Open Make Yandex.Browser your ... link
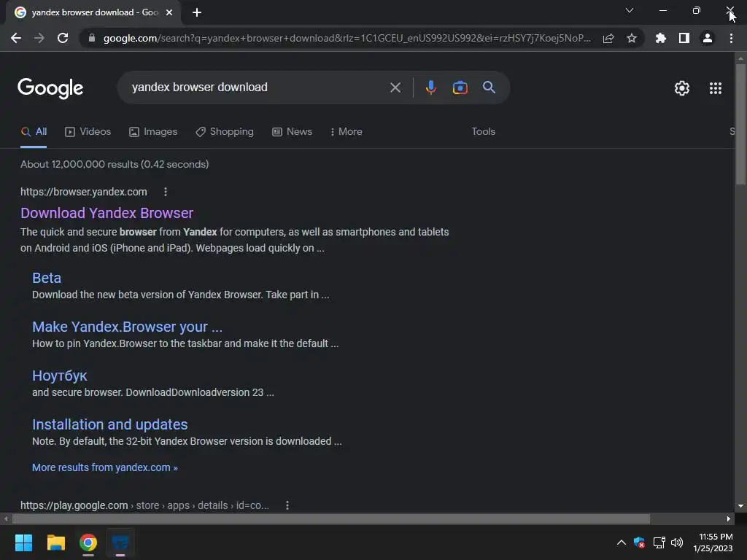The image size is (747, 560). pyautogui.click(x=127, y=327)
